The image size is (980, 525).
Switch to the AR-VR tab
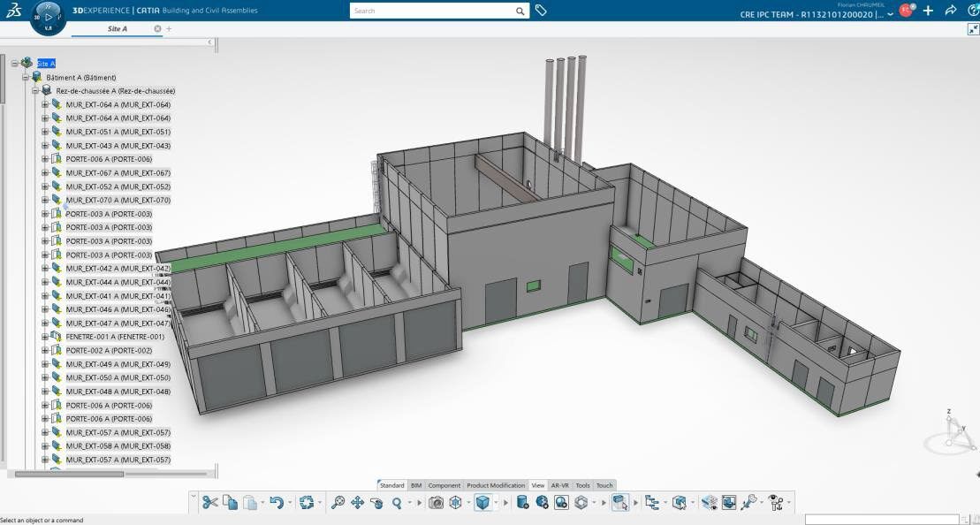tap(560, 485)
